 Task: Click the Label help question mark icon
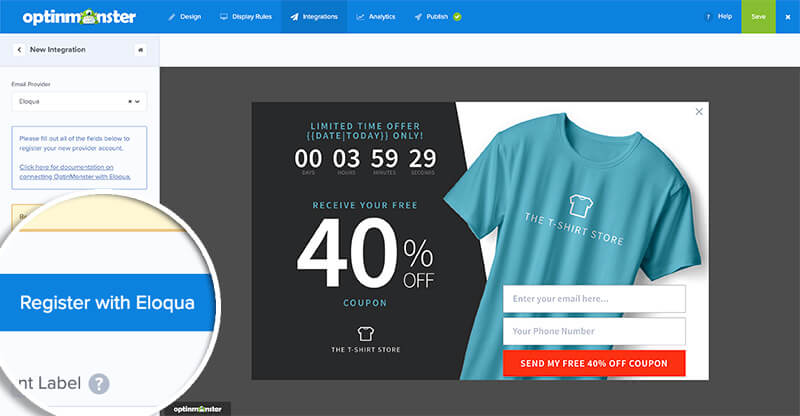[x=99, y=384]
